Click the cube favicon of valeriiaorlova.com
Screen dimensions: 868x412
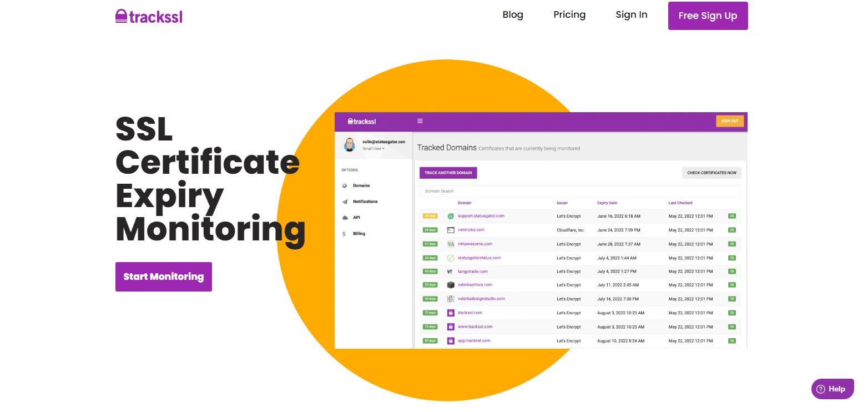click(451, 285)
